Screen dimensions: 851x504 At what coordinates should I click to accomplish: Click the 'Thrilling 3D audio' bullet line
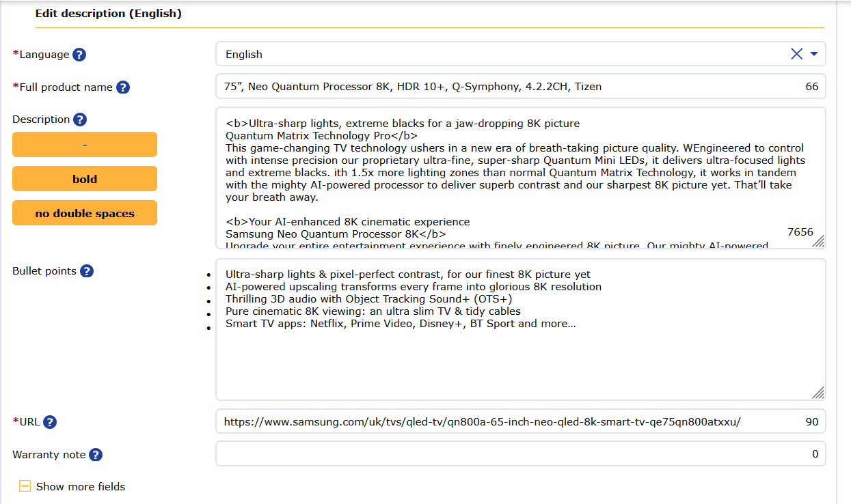(x=369, y=299)
